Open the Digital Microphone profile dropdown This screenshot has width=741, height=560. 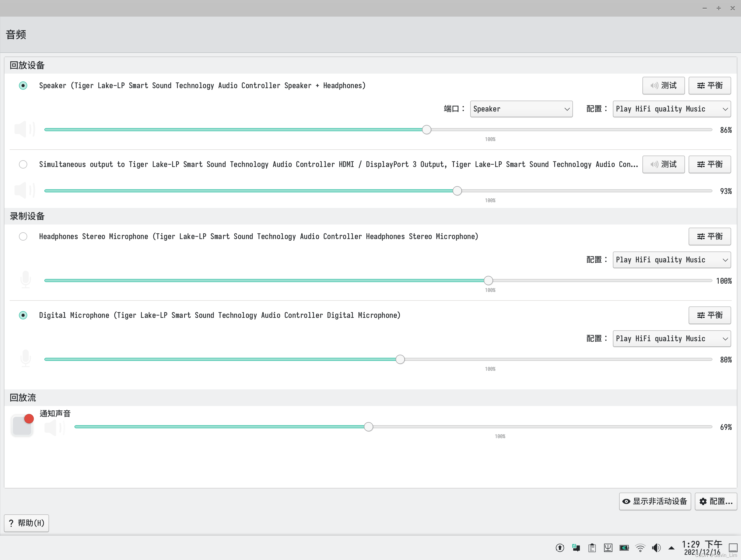point(671,339)
